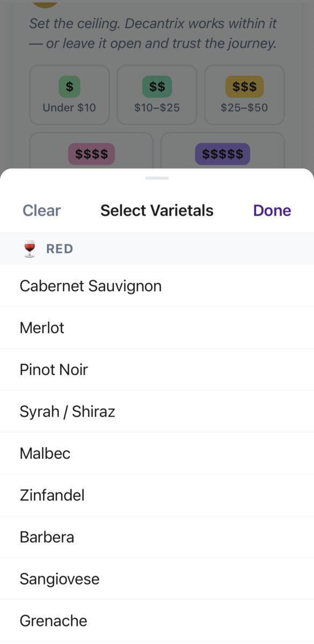This screenshot has height=644, width=314.
Task: Select the green single dollar price icon
Action: point(69,86)
